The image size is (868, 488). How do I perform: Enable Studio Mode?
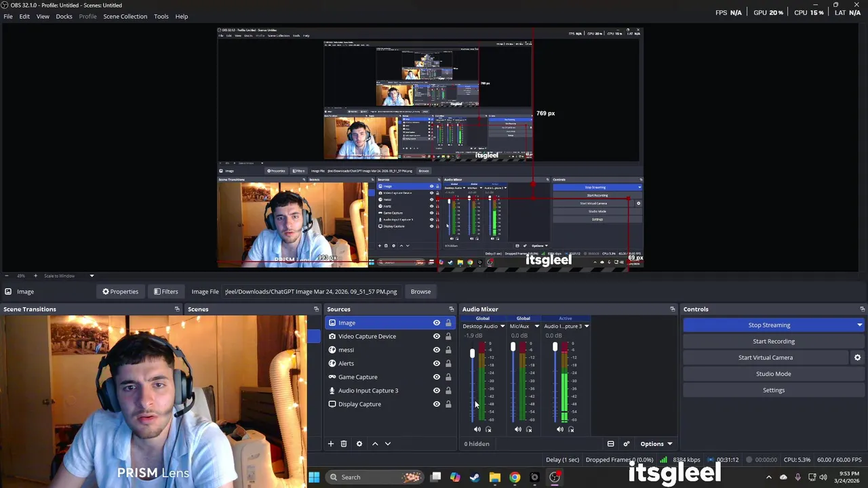coord(774,374)
